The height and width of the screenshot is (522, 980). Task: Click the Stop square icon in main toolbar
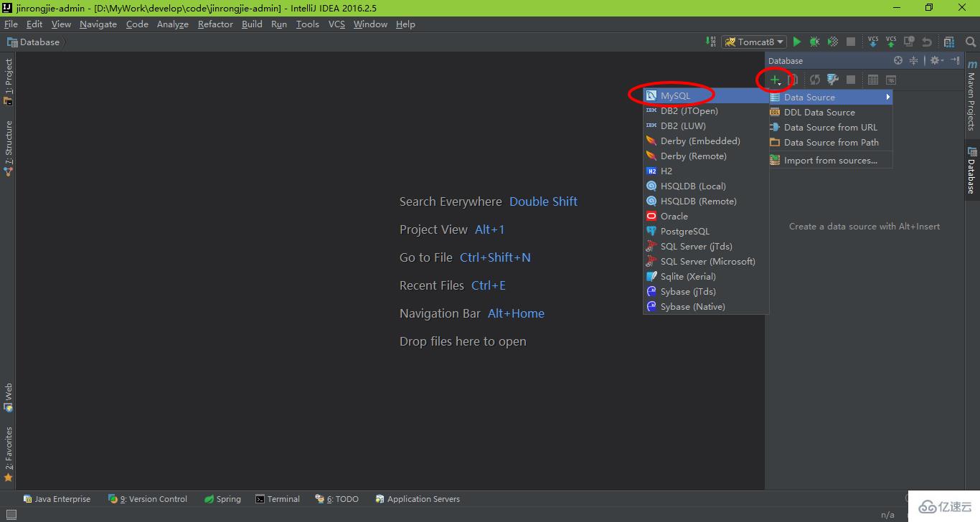pyautogui.click(x=851, y=42)
